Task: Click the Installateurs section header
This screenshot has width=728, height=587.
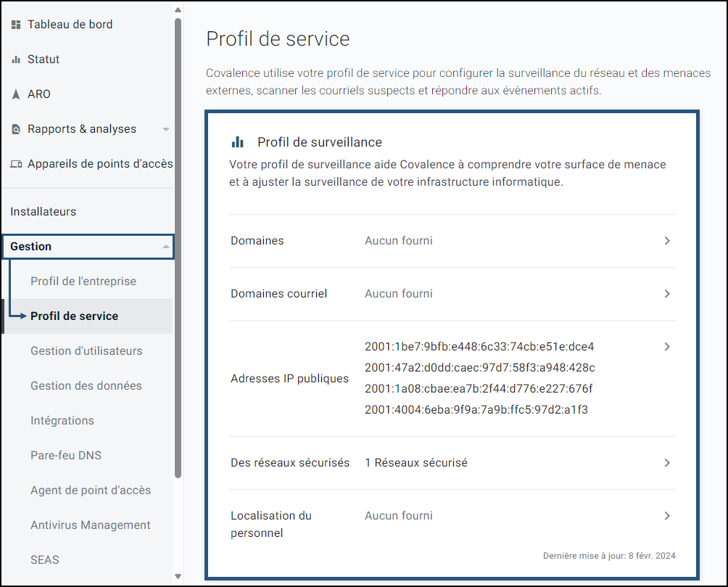Action: coord(43,211)
